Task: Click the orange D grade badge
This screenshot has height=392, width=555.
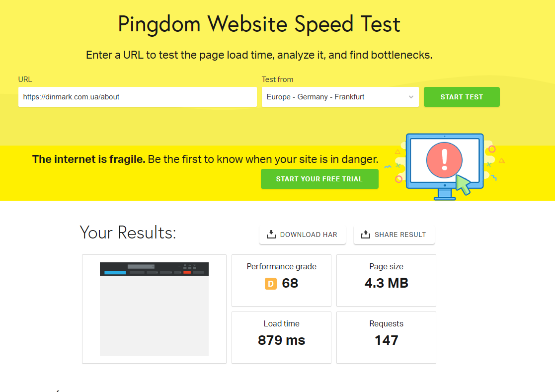Action: click(x=271, y=284)
